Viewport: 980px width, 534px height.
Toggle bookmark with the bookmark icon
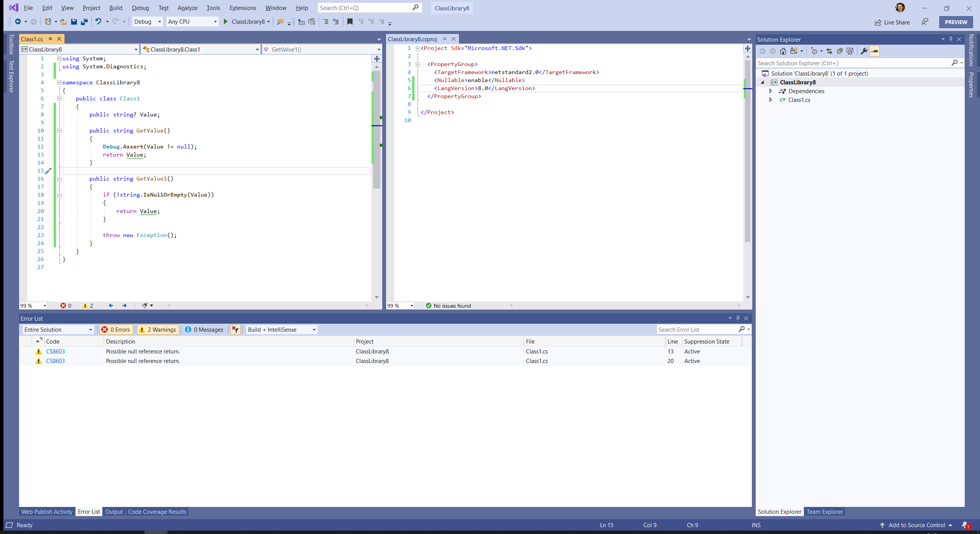(x=350, y=22)
